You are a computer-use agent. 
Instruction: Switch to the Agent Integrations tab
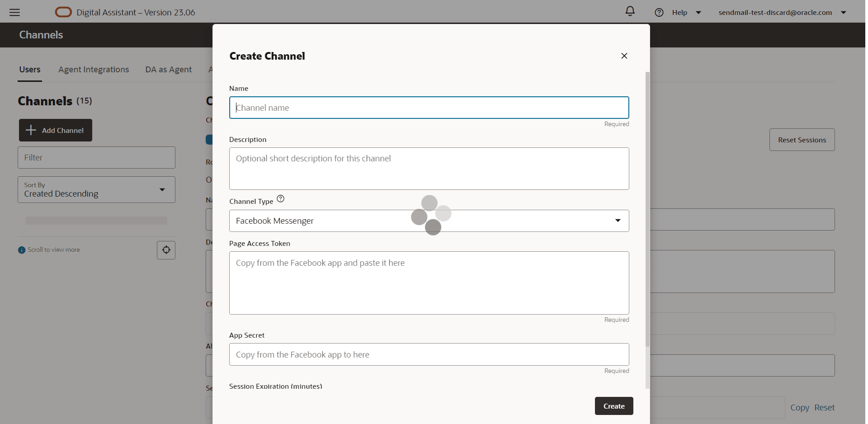[94, 70]
